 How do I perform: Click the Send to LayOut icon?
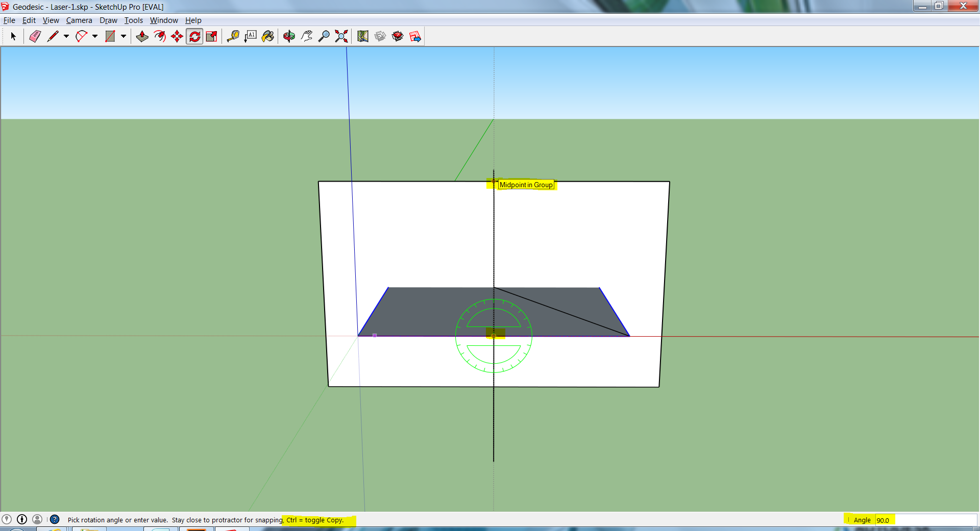click(x=415, y=36)
